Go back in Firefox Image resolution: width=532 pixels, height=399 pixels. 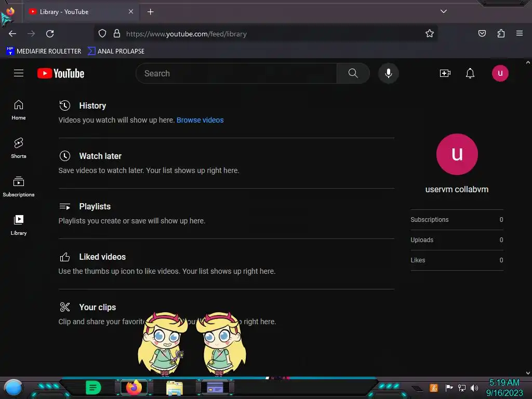click(x=12, y=34)
